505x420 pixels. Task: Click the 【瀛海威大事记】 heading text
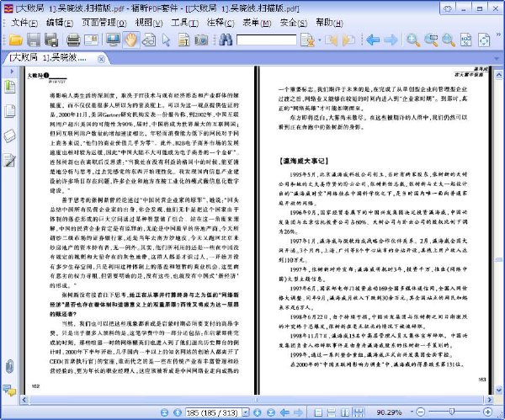(303, 161)
